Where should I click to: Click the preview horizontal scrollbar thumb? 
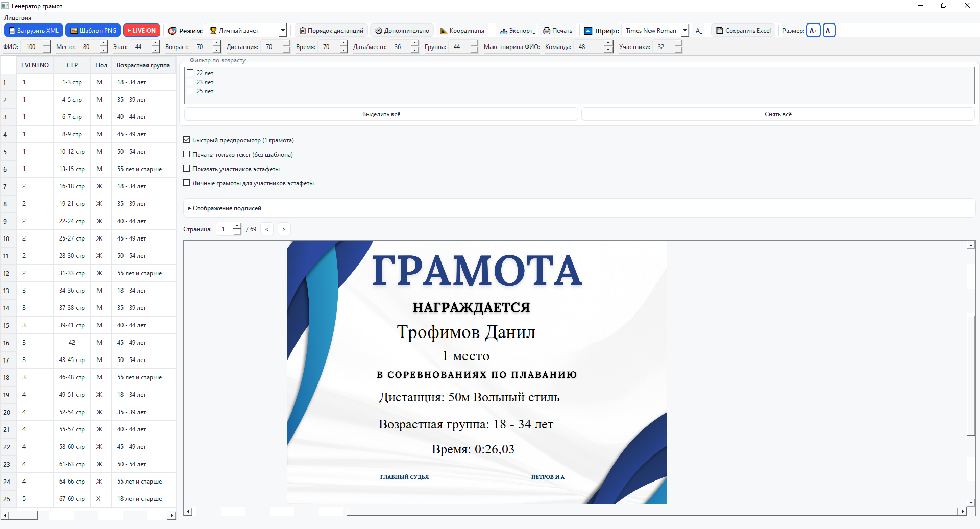[652, 512]
